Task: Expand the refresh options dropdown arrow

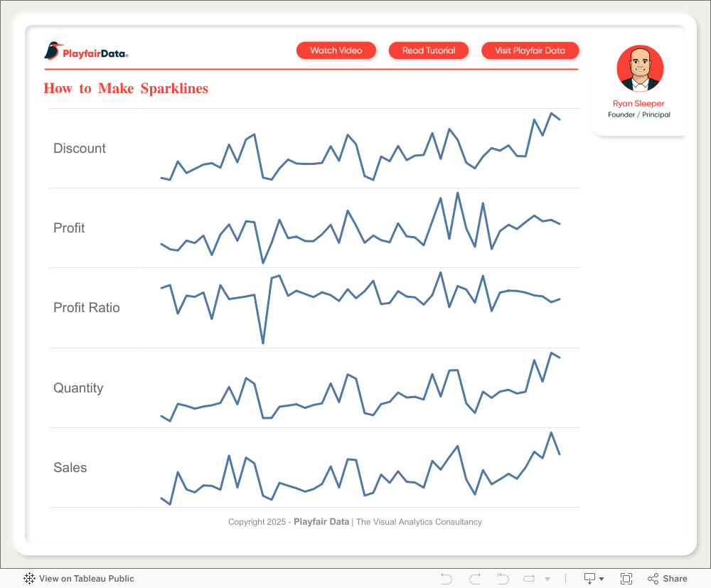Action: click(547, 579)
